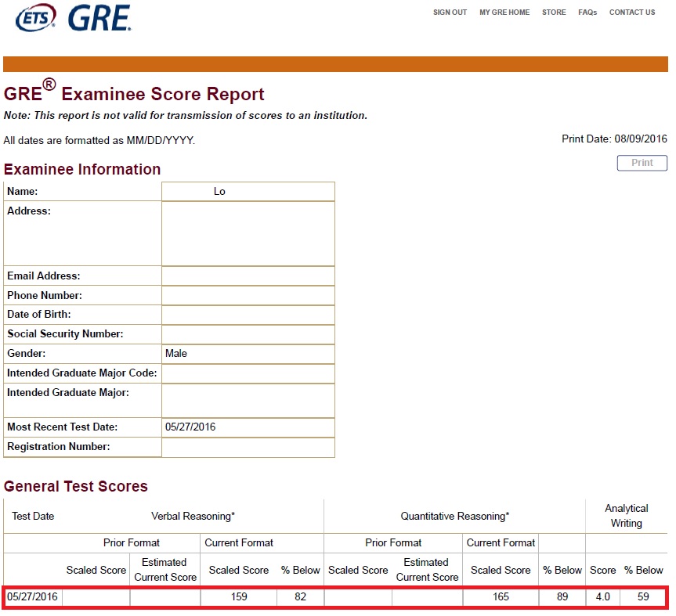Image resolution: width=676 pixels, height=616 pixels.
Task: Open the FAQs page link
Action: coord(587,13)
